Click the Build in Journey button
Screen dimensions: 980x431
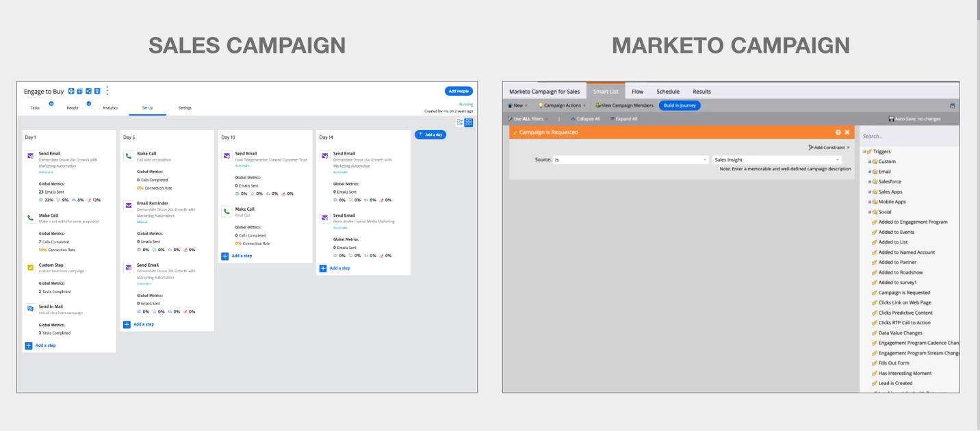pyautogui.click(x=680, y=105)
